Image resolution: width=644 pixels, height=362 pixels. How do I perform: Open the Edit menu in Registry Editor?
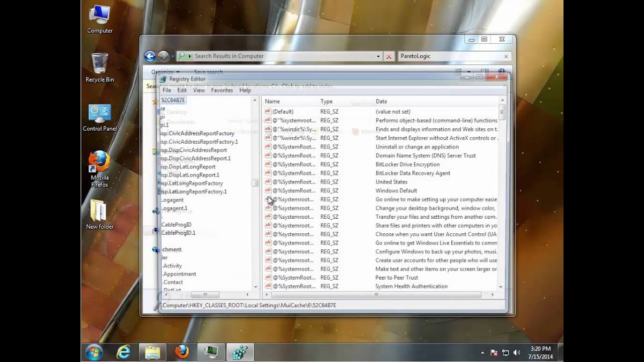tap(182, 90)
